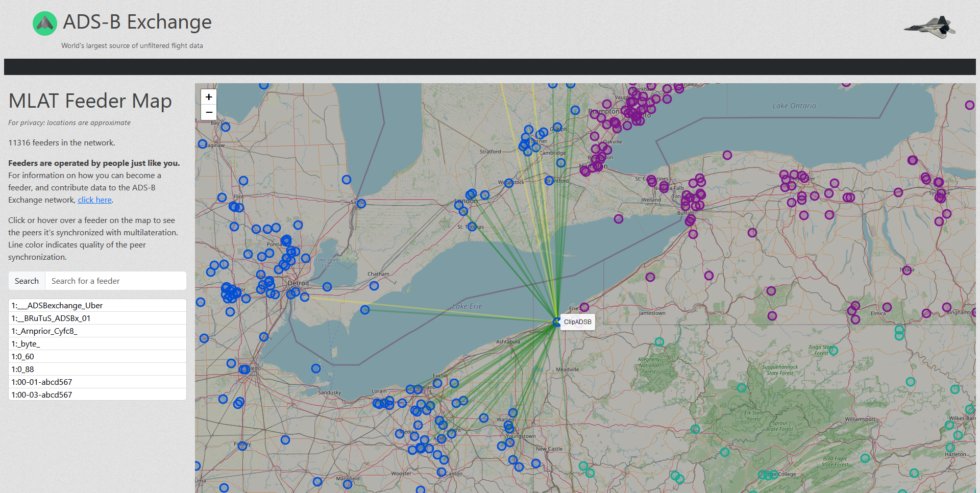Viewport: 980px width, 493px height.
Task: Select feeder 1:0_60 in list
Action: point(97,357)
